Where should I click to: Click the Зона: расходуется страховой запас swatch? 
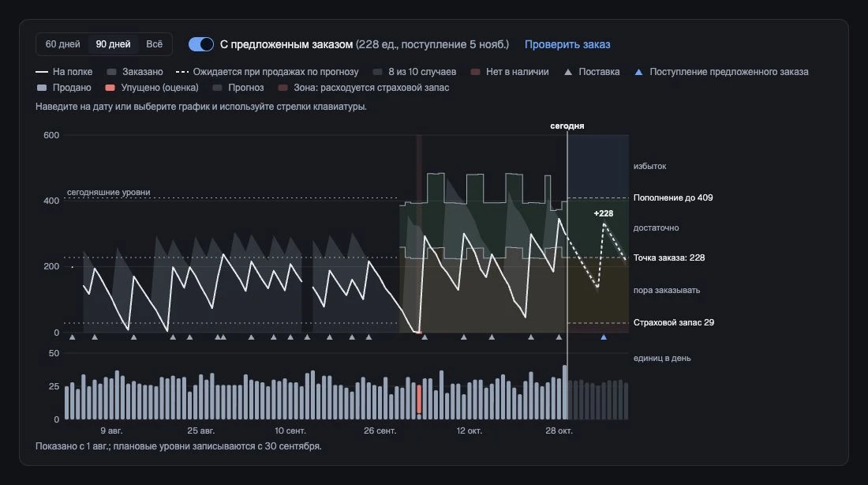[282, 88]
